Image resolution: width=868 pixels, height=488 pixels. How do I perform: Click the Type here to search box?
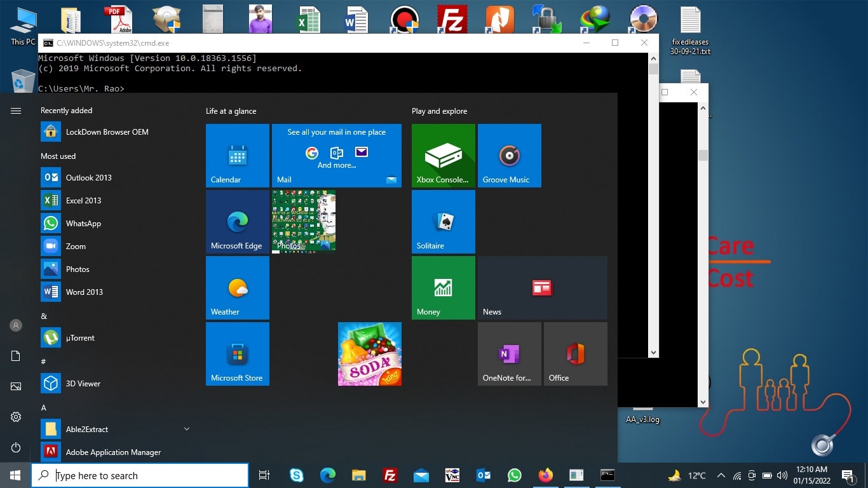140,475
